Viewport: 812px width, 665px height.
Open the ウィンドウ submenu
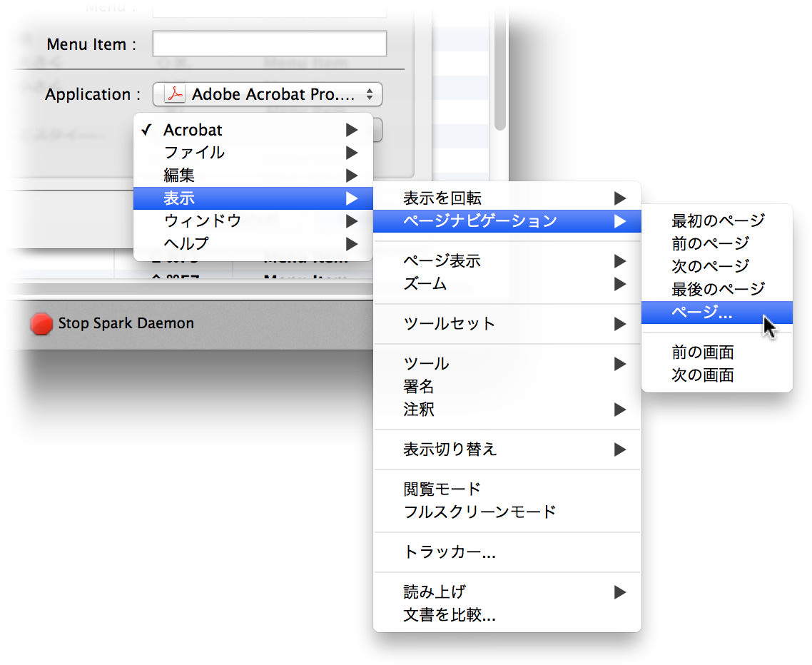coord(253,220)
